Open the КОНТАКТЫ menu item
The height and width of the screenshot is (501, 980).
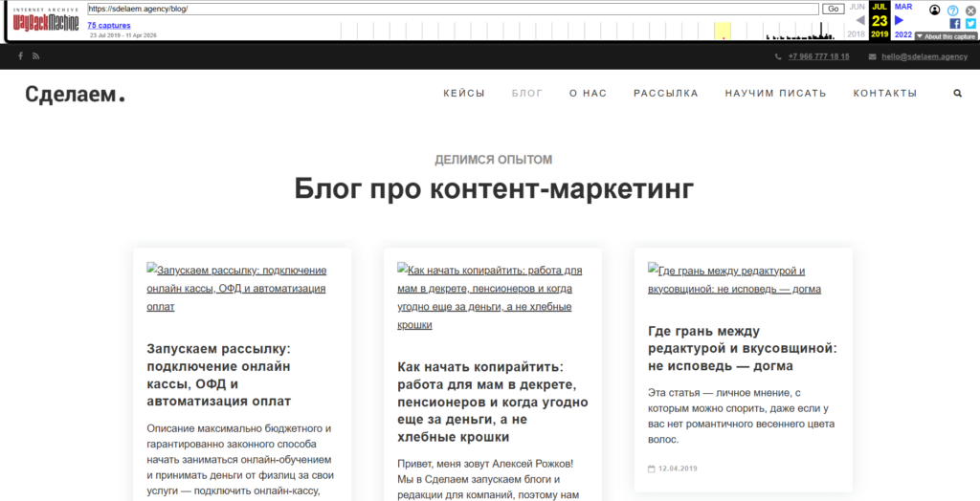[x=885, y=93]
